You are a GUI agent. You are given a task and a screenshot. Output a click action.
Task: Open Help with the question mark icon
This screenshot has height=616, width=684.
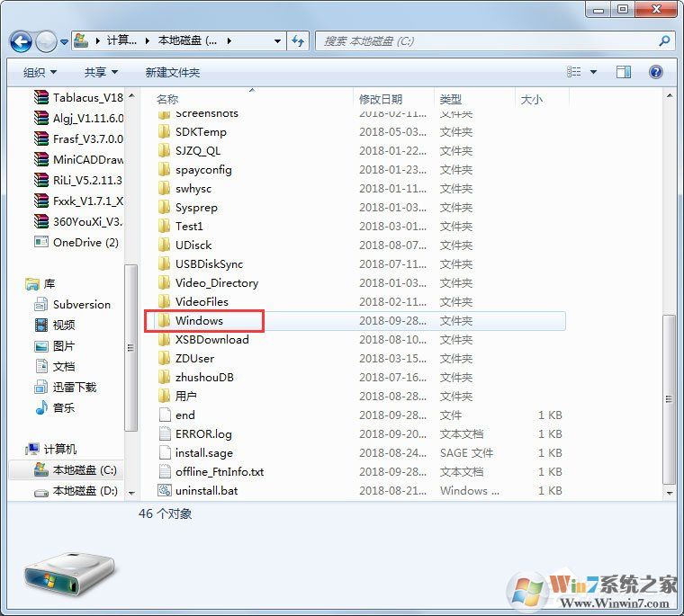(x=655, y=72)
